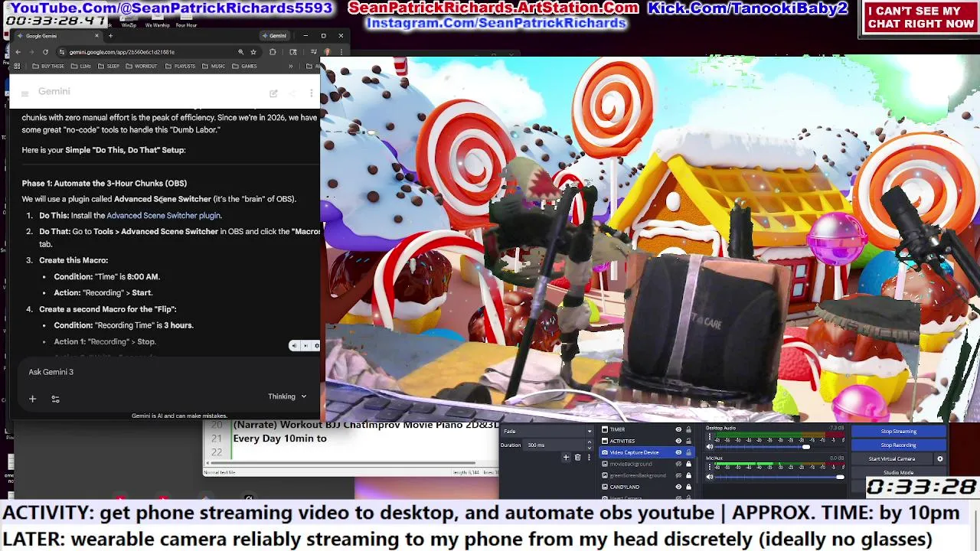Lock the ACTIVITIES source
This screenshot has width=980, height=551.
(688, 441)
